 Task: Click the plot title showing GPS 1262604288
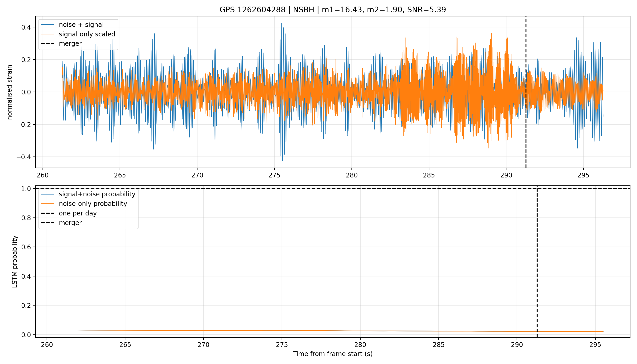pyautogui.click(x=333, y=10)
